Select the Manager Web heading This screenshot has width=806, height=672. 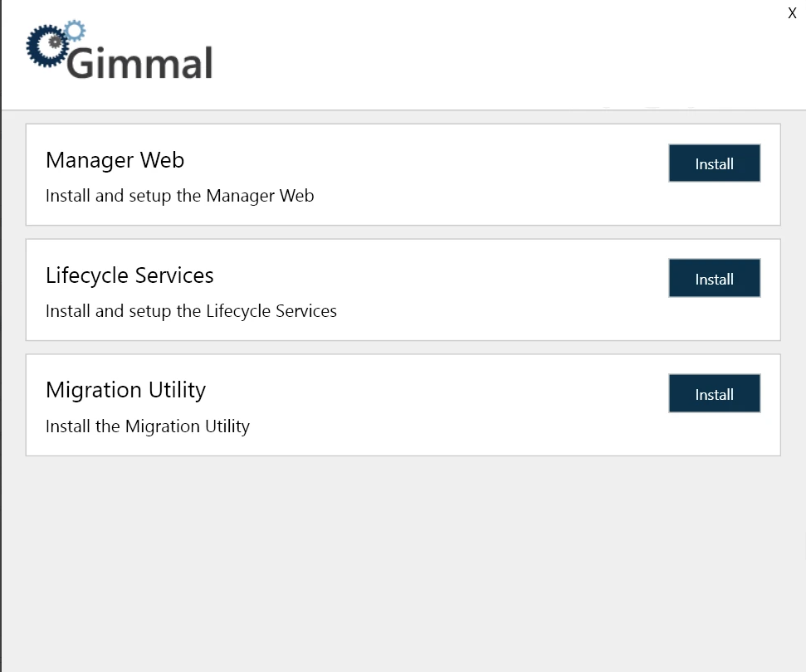pos(115,160)
